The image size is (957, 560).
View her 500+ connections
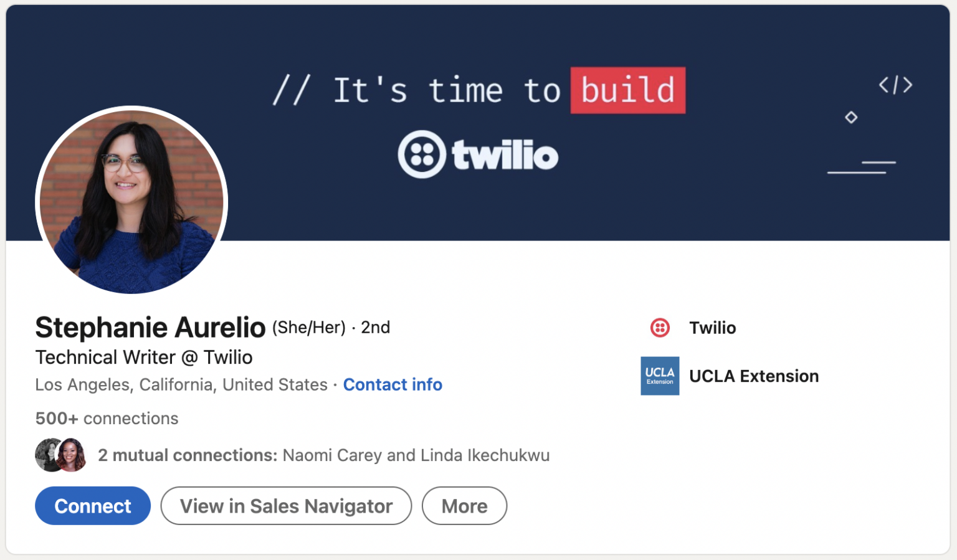(x=106, y=418)
